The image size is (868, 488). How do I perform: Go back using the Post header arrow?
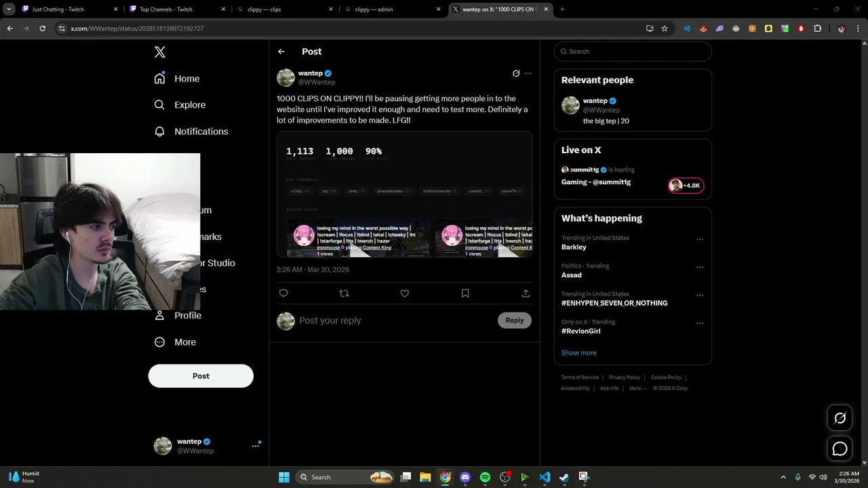281,52
